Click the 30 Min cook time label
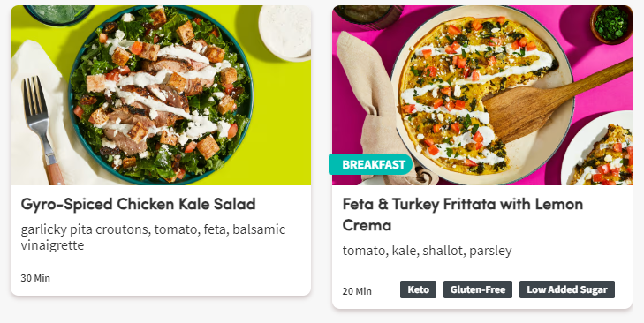Image resolution: width=644 pixels, height=323 pixels. coord(35,278)
